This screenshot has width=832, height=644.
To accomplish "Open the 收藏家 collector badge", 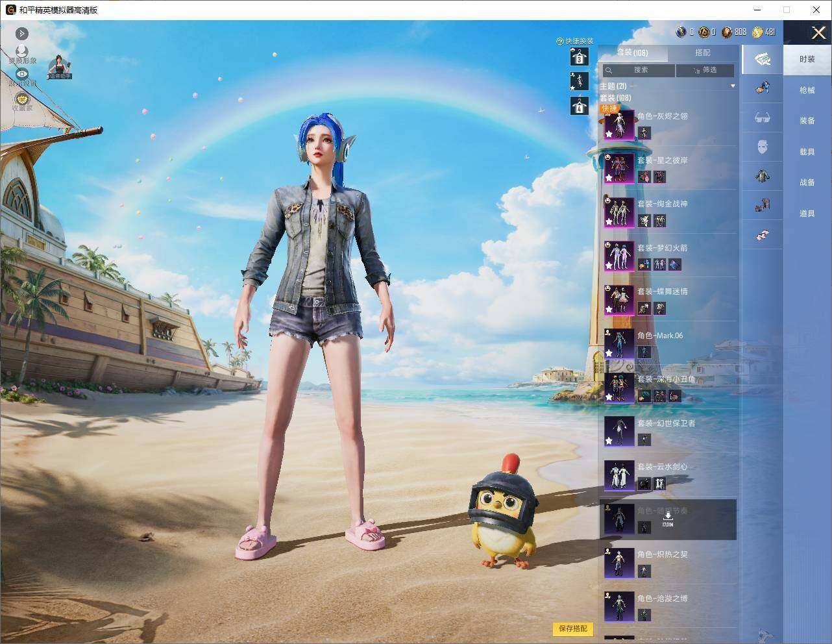I will 22,99.
